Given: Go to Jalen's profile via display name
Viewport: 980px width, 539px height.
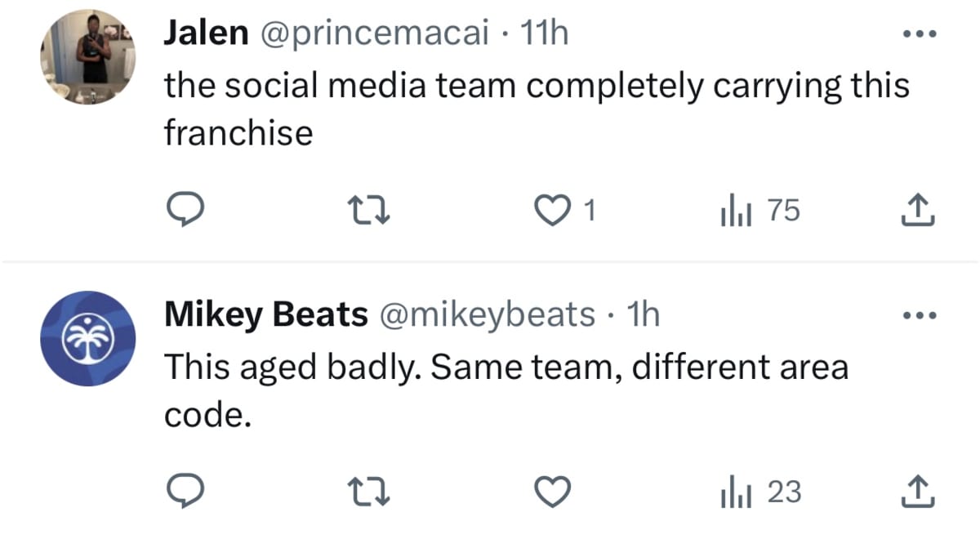Looking at the screenshot, I should click(x=206, y=33).
